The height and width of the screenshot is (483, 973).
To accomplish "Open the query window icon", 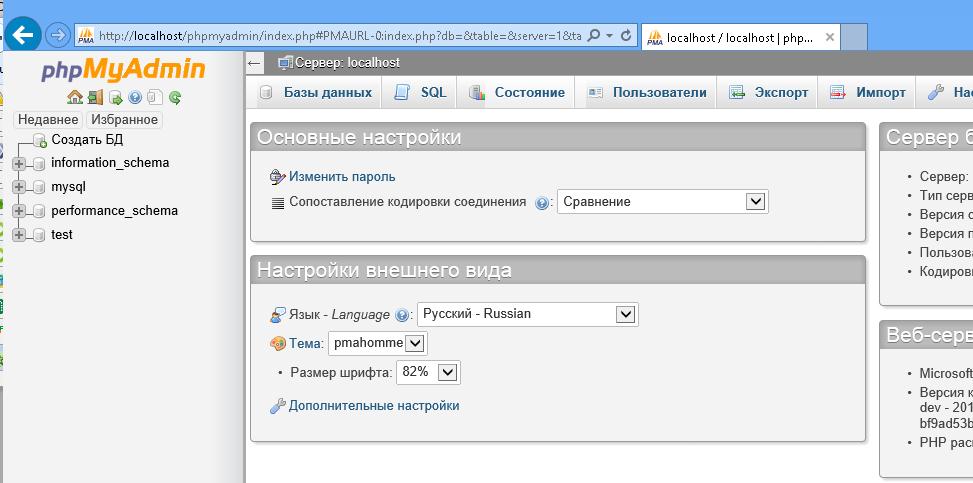I will tap(115, 97).
